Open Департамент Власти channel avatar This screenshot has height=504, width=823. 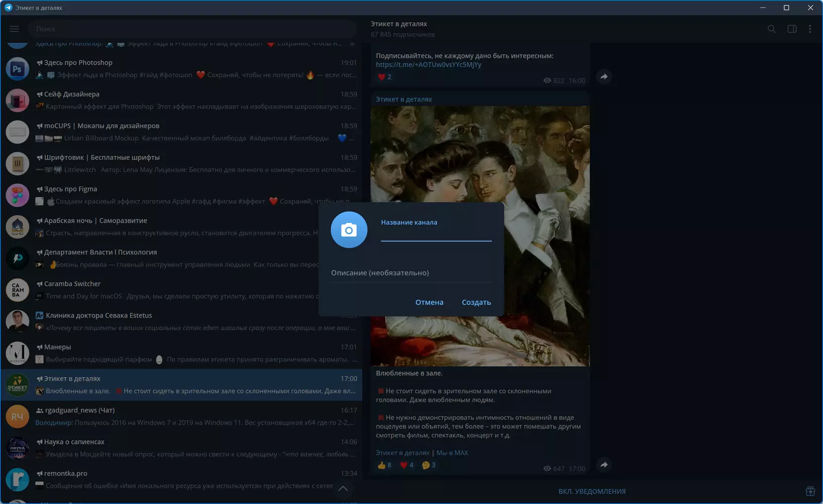[17, 258]
